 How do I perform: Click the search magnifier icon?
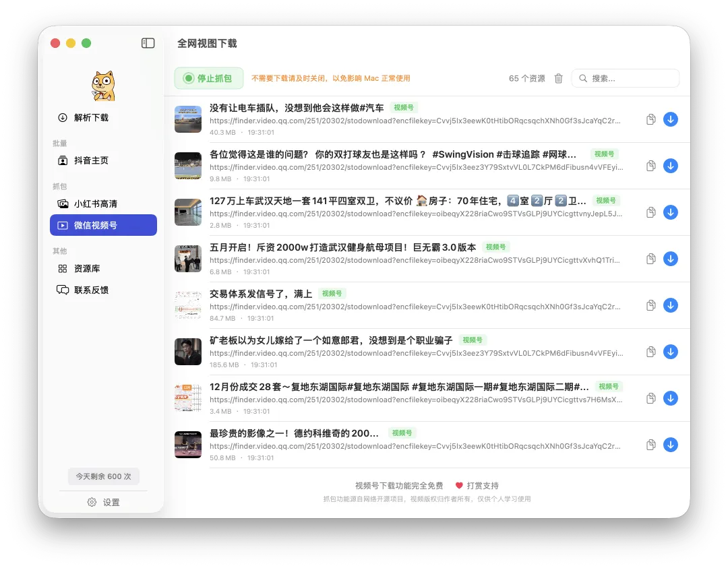tap(583, 78)
